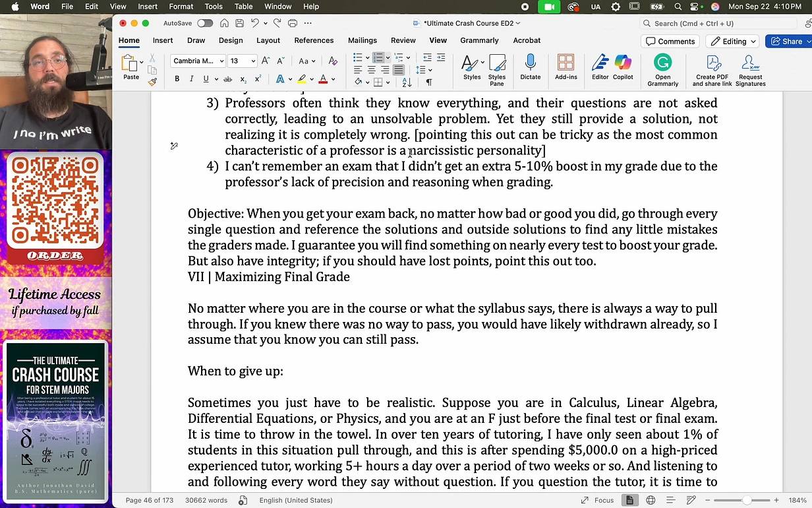The image size is (812, 508).
Task: Show paragraph marks with pilcrow icon
Action: (x=429, y=82)
